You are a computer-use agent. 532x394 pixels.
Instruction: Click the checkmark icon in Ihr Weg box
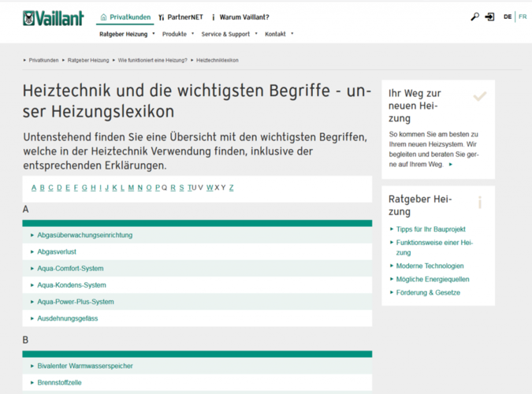click(480, 96)
